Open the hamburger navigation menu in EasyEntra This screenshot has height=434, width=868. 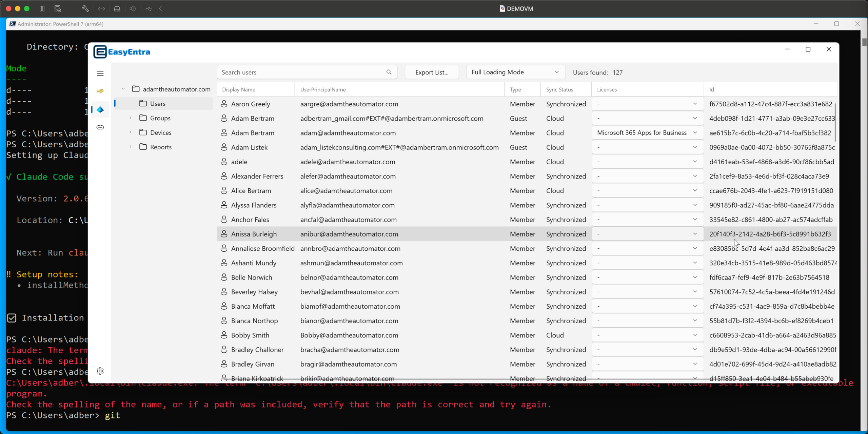[x=100, y=73]
